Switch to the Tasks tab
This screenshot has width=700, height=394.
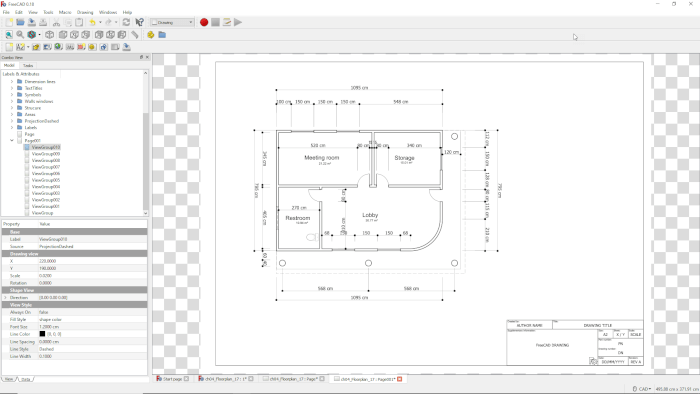tap(28, 66)
